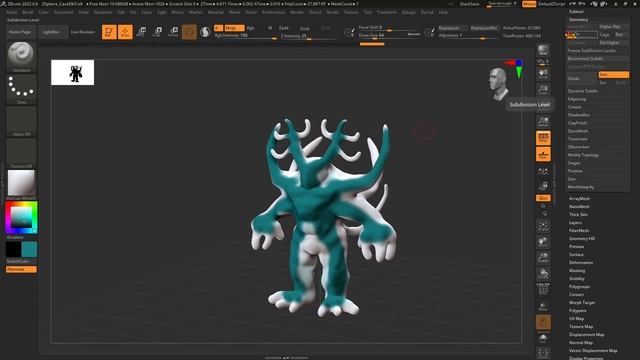
Task: Click the orange Alternate button
Action: click(x=21, y=269)
